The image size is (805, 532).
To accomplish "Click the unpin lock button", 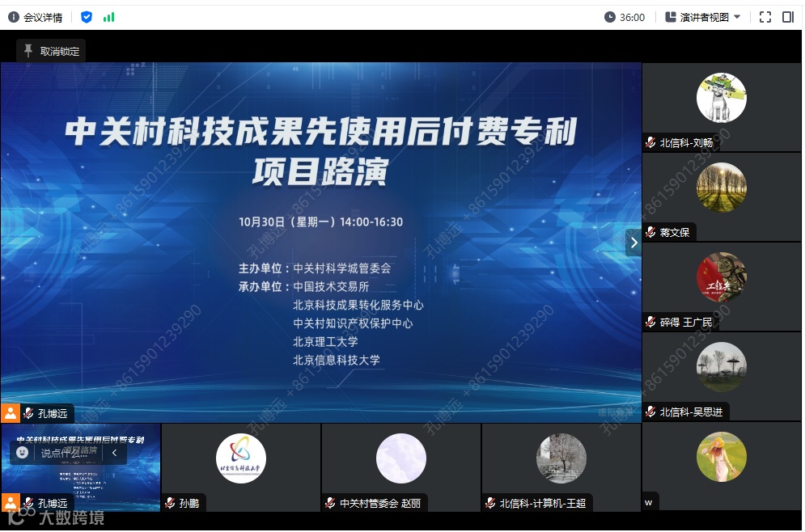I will [51, 51].
